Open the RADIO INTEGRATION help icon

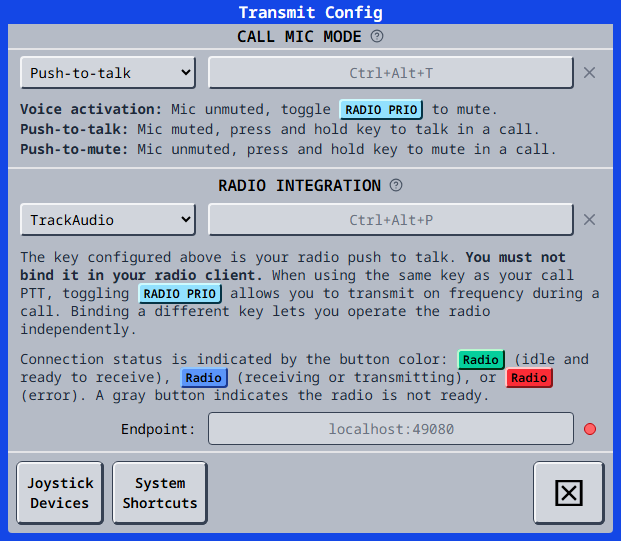point(396,185)
